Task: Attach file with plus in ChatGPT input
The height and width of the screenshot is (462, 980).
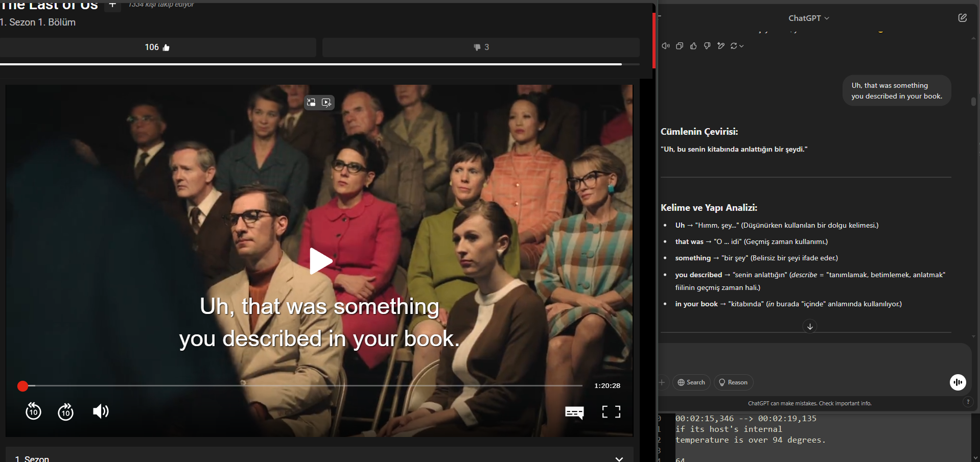Action: click(662, 382)
